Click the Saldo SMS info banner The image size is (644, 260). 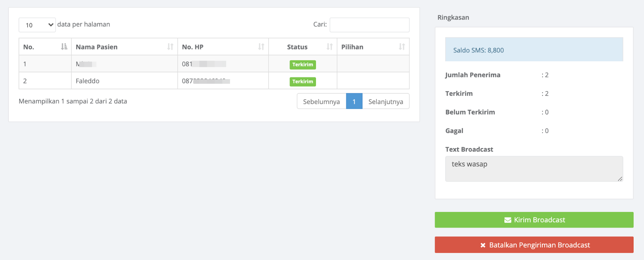pyautogui.click(x=534, y=50)
